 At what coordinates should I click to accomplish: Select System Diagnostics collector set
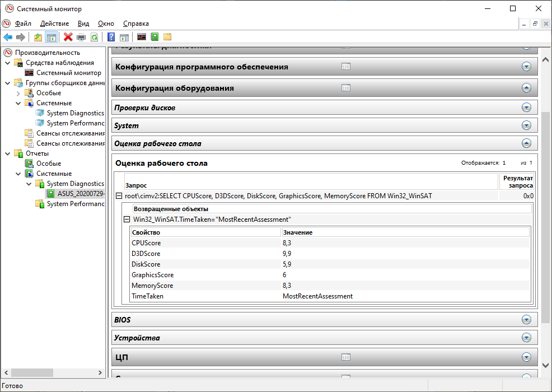pyautogui.click(x=76, y=113)
